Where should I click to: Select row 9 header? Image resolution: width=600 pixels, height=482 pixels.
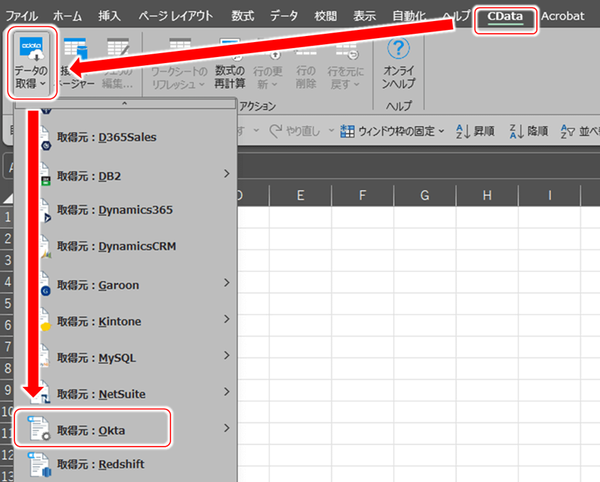coord(7,390)
